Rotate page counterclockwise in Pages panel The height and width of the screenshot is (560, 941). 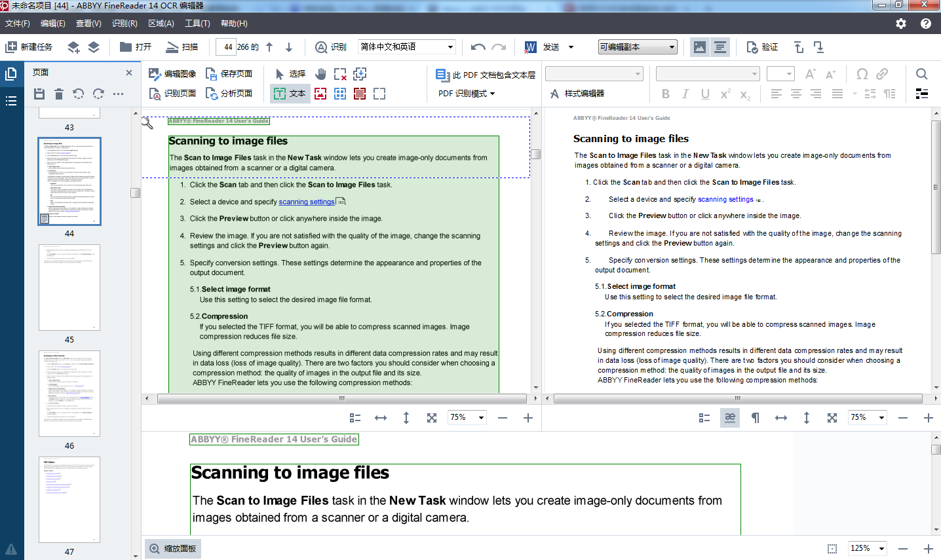[79, 94]
